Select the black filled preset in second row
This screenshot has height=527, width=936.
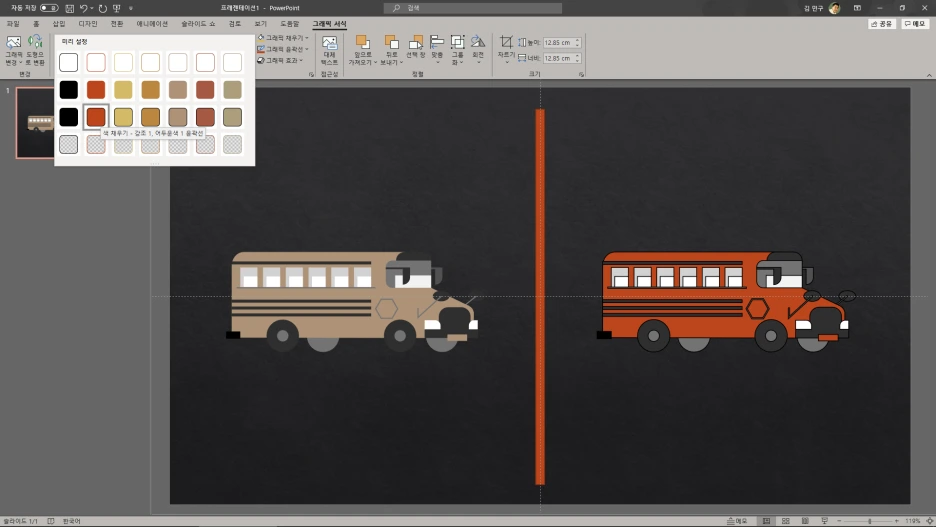[x=69, y=90]
